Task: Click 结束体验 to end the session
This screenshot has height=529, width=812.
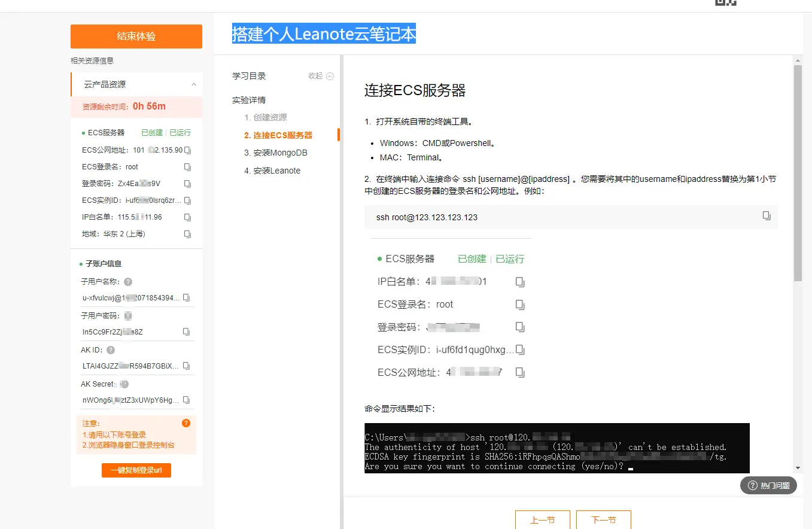Action: (136, 36)
